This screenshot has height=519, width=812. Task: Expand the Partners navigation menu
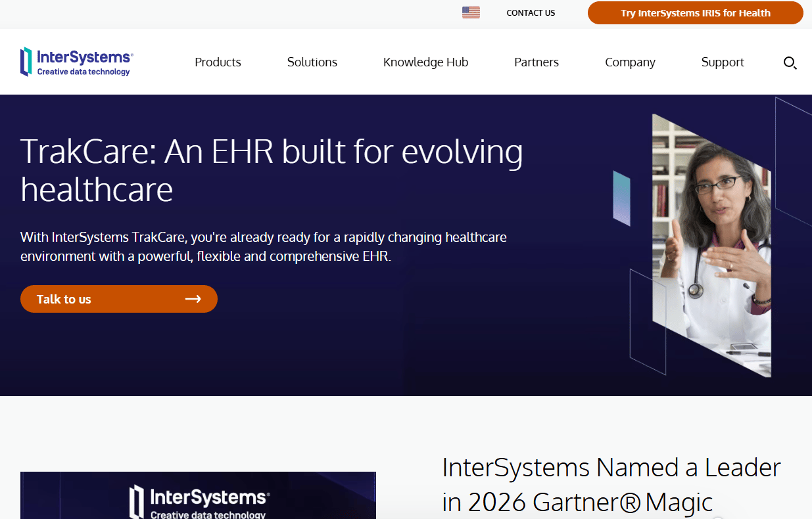click(x=537, y=62)
